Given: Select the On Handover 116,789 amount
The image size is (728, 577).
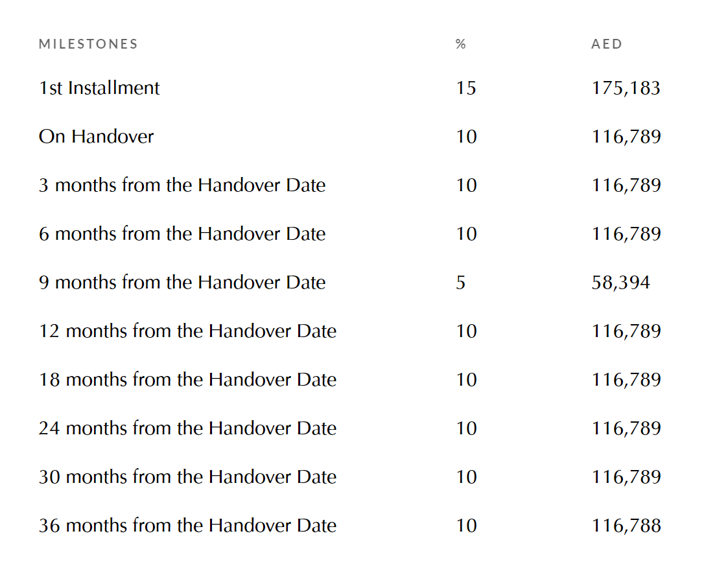Looking at the screenshot, I should (626, 137).
